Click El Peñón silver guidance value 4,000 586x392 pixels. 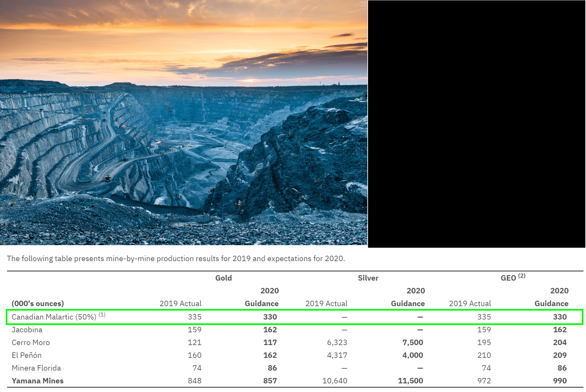point(413,355)
